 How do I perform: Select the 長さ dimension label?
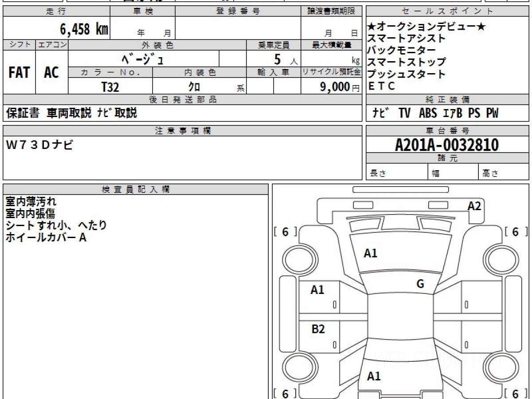pos(377,173)
